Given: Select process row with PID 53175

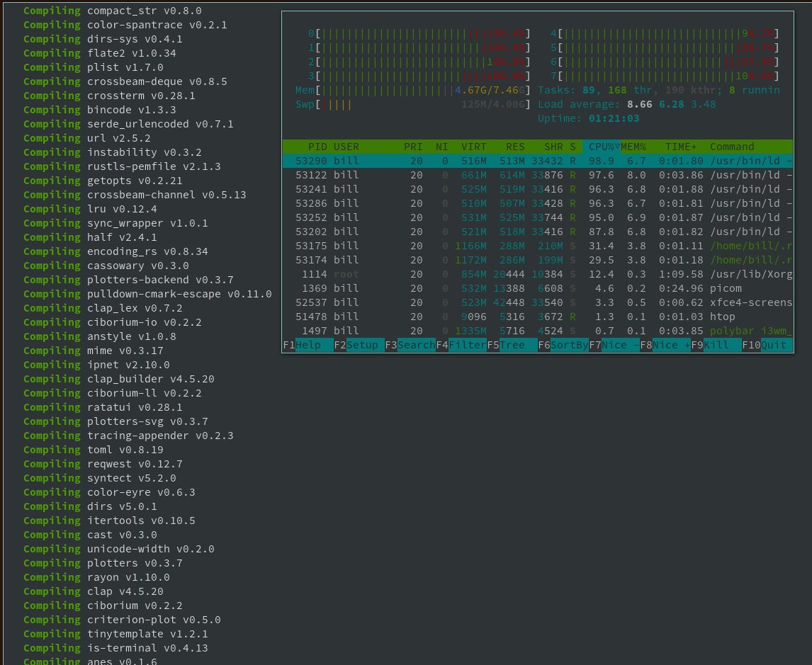Looking at the screenshot, I should pos(538,246).
